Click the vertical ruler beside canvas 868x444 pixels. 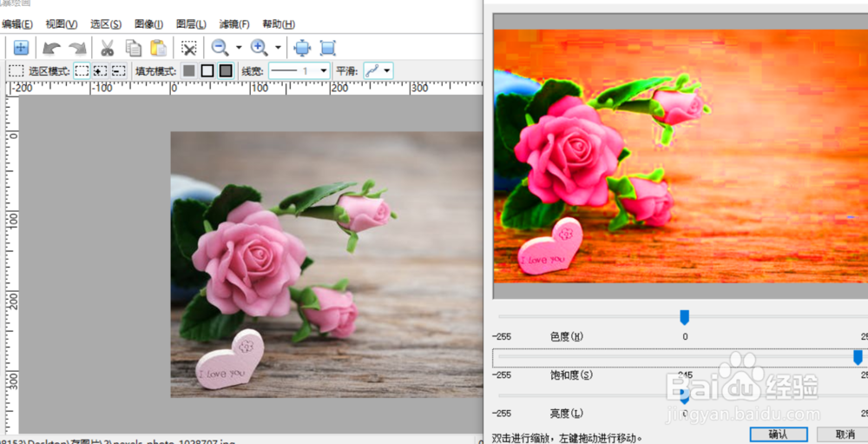pos(12,264)
